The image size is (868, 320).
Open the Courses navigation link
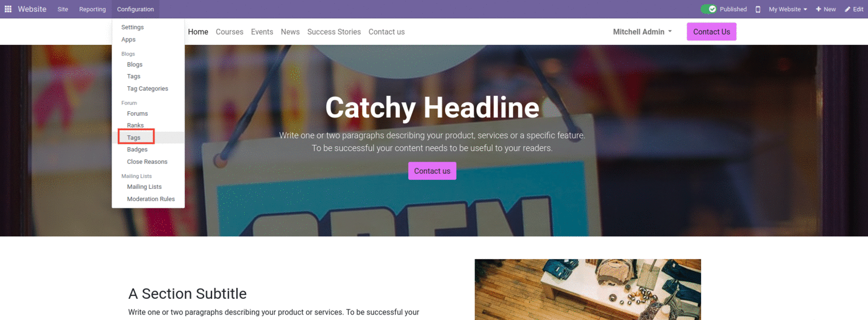(x=229, y=32)
